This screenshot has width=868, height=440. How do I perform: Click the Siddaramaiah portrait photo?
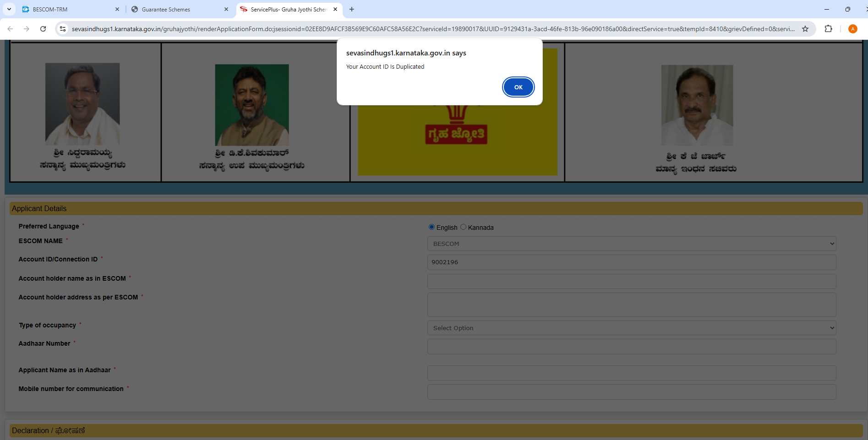[x=82, y=104]
